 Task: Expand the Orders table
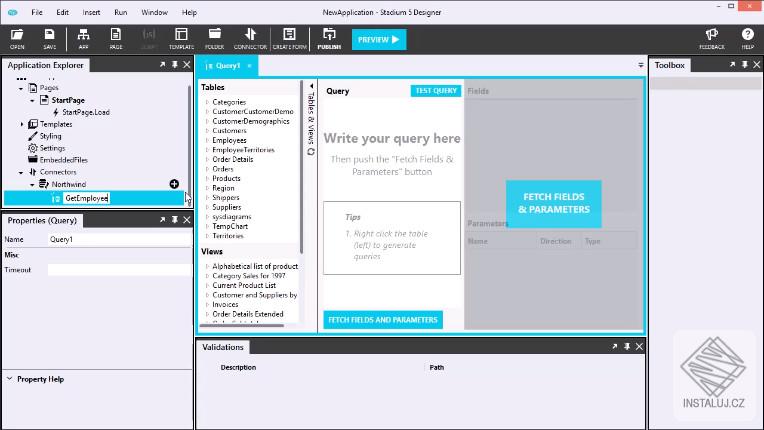(207, 169)
